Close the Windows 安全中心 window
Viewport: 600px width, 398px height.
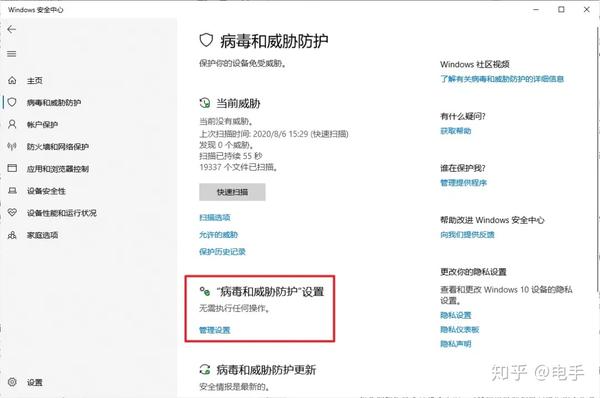point(586,9)
